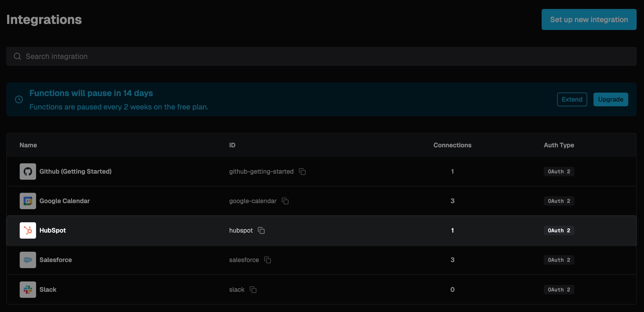Click the salesforce ID text
The image size is (644, 312).
pyautogui.click(x=244, y=260)
